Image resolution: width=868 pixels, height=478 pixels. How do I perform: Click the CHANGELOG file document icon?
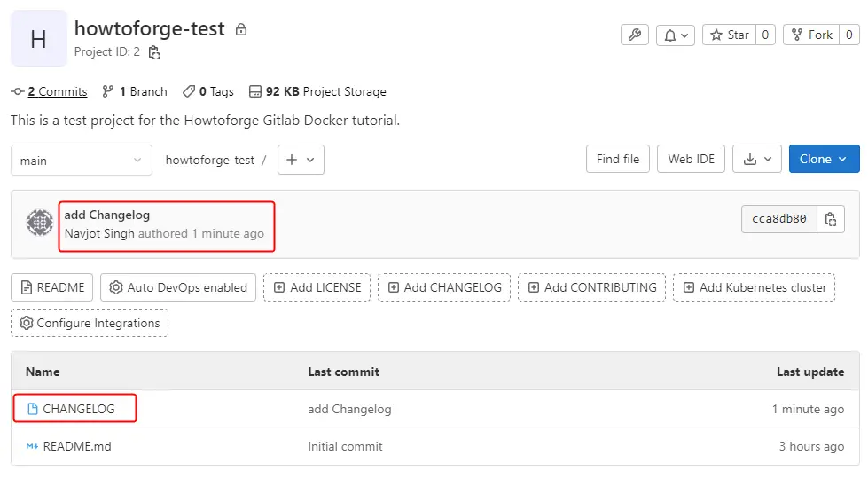[x=33, y=409]
